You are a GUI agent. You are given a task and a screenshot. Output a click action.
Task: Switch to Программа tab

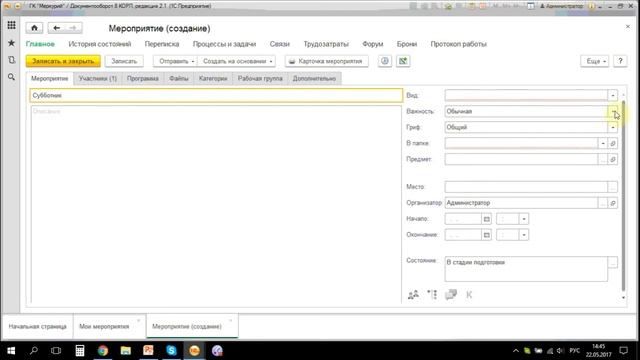(x=142, y=78)
